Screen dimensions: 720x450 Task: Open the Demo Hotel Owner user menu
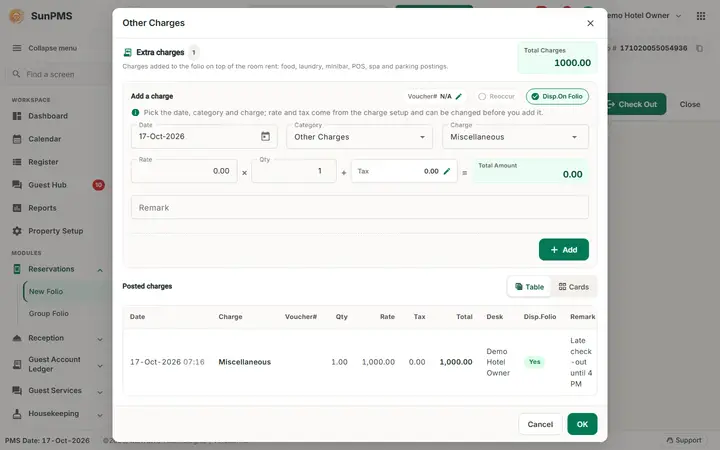[643, 16]
